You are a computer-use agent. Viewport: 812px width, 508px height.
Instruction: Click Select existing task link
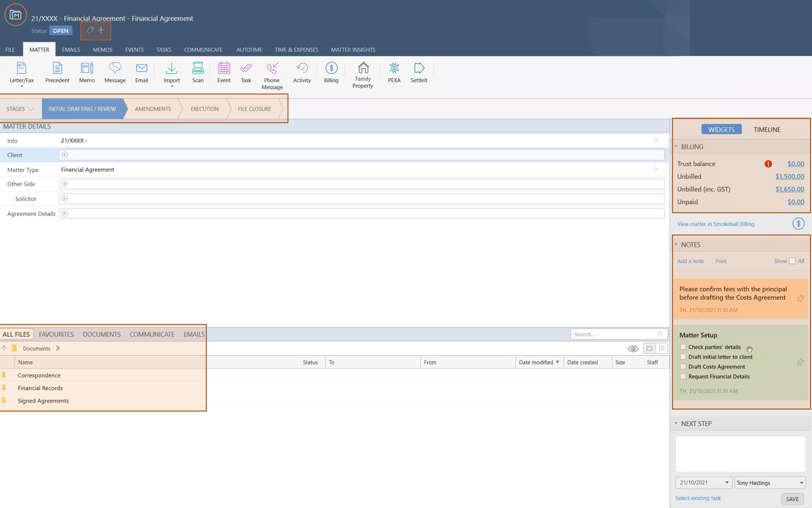pyautogui.click(x=698, y=498)
